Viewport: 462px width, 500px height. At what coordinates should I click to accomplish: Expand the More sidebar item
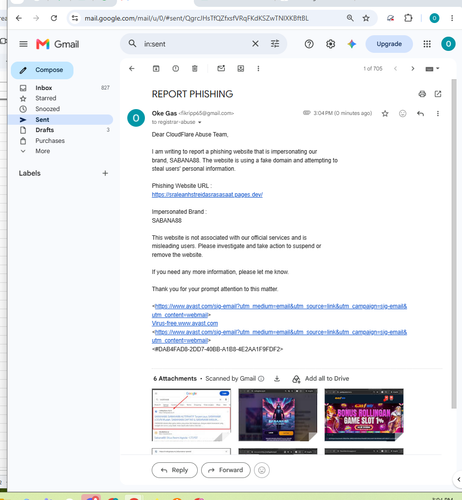pyautogui.click(x=61, y=151)
